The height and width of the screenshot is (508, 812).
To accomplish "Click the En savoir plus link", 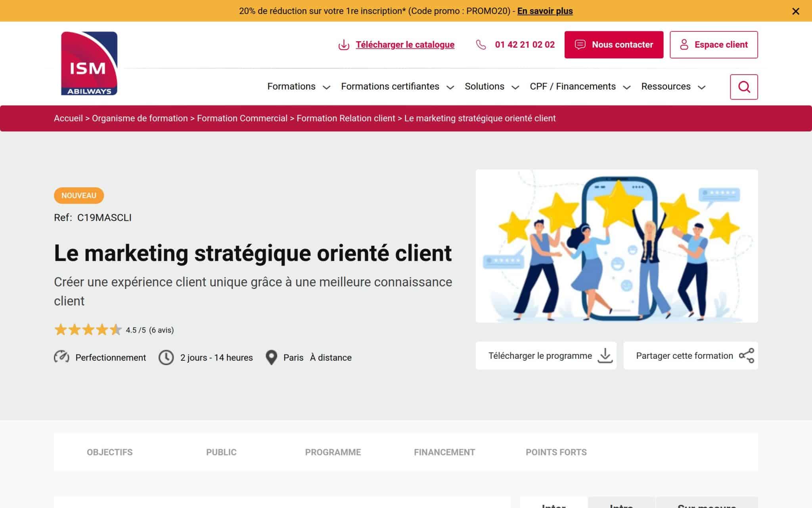I will [545, 11].
